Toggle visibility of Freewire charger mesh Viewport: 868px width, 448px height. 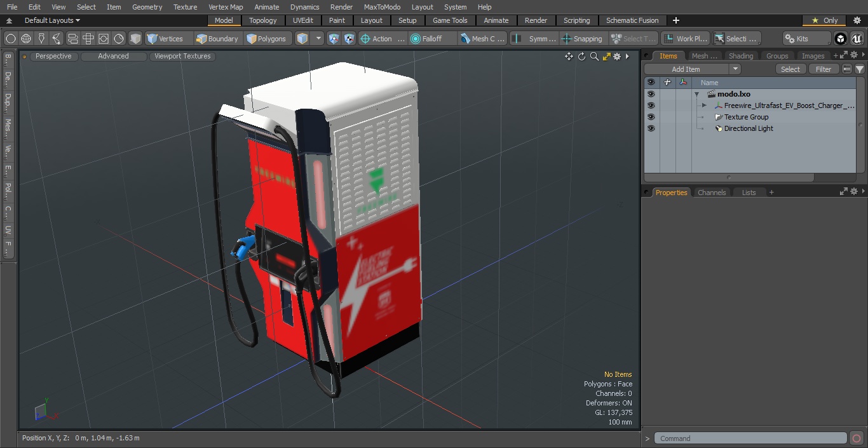pyautogui.click(x=651, y=105)
